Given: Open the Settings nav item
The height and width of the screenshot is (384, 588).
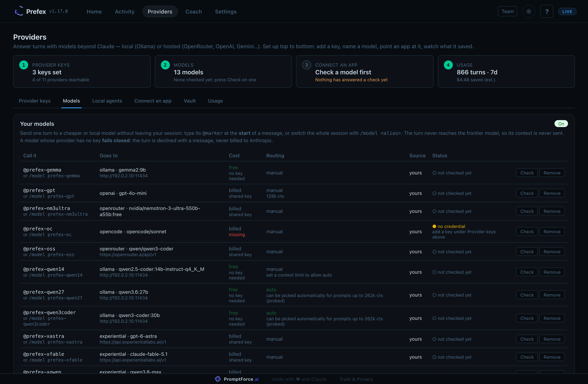Looking at the screenshot, I should 226,11.
